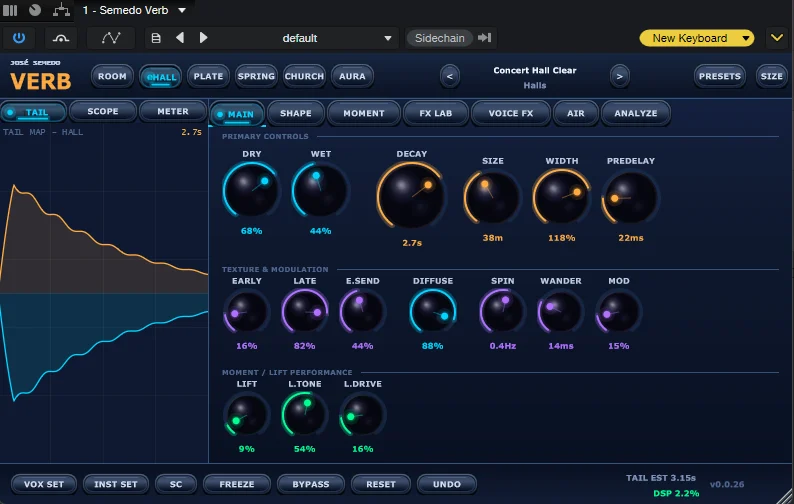Open the FX LAB tab

tap(435, 113)
